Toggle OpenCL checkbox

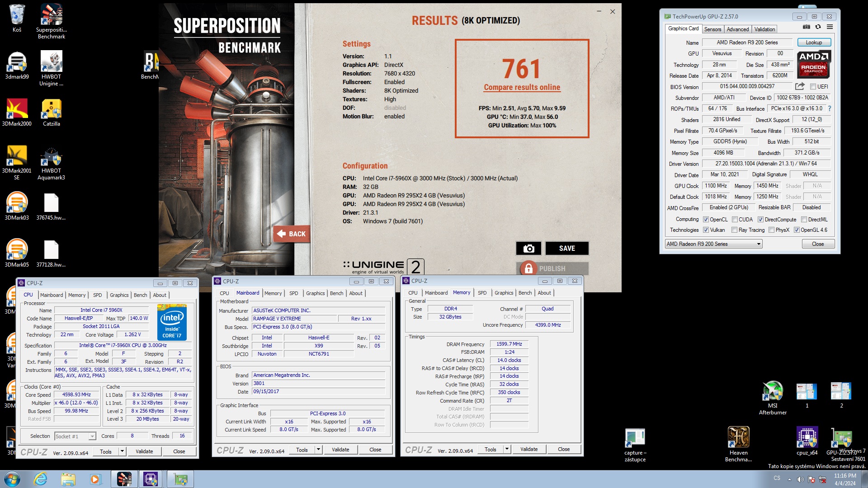[x=706, y=220]
